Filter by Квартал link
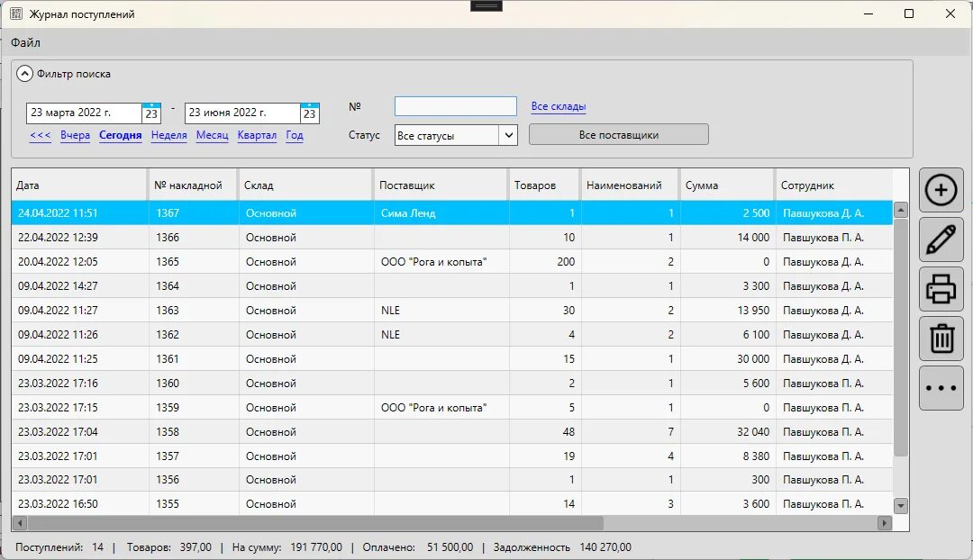Image resolution: width=973 pixels, height=560 pixels. (x=257, y=135)
